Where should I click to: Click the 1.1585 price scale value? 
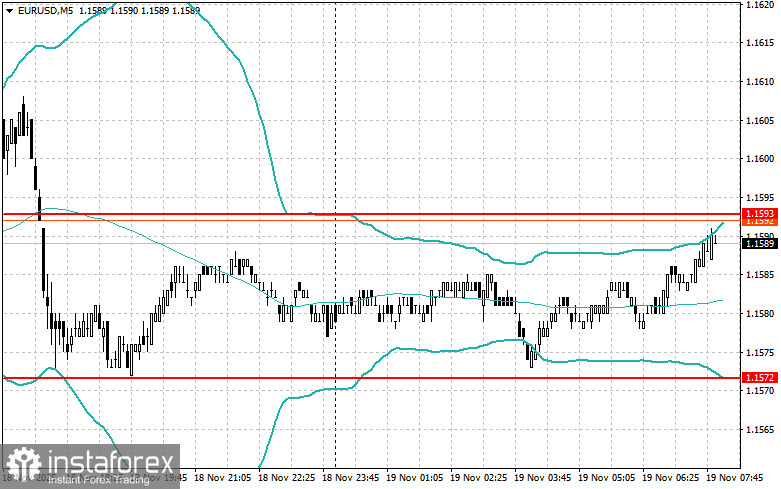pos(760,275)
